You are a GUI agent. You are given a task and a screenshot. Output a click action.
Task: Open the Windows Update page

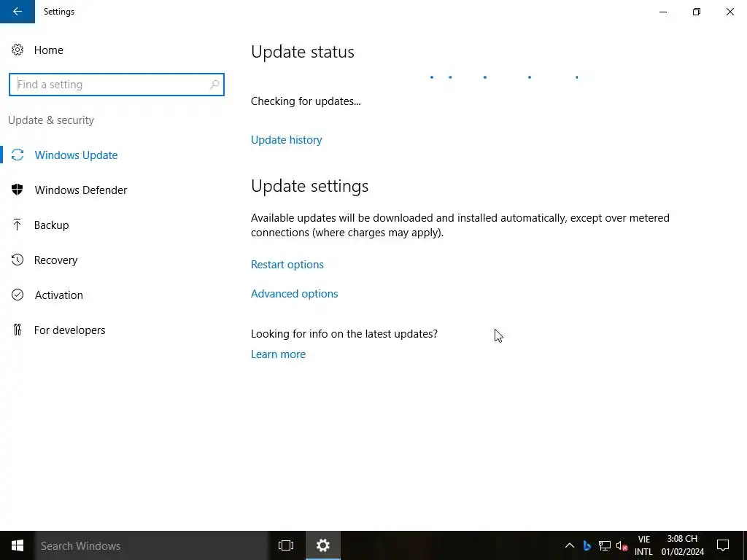[76, 155]
